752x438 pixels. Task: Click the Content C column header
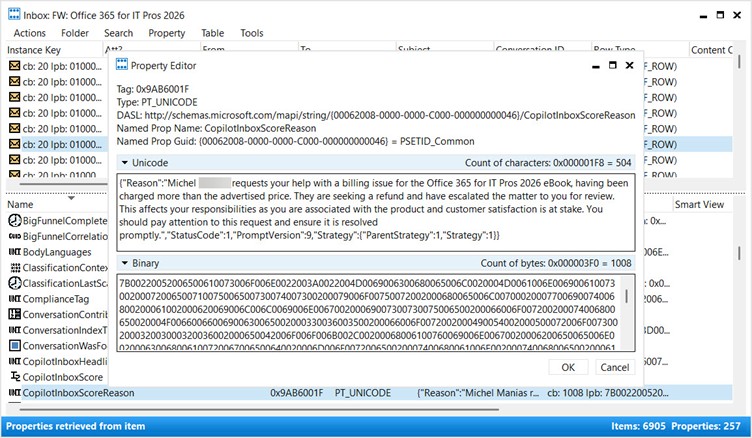coord(711,50)
